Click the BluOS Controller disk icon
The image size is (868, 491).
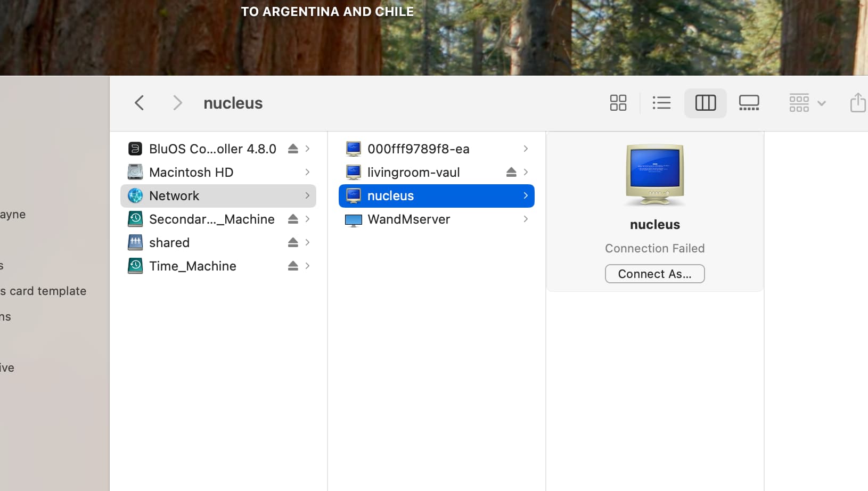coord(135,149)
